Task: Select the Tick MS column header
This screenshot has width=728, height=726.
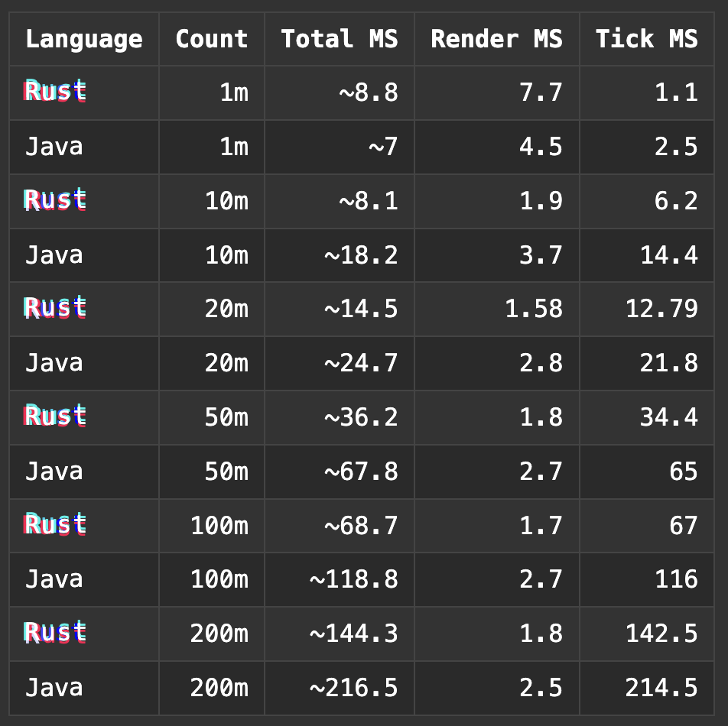Action: [646, 39]
